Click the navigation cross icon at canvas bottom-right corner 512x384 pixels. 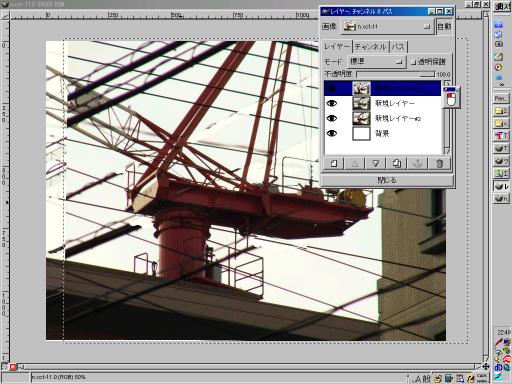pyautogui.click(x=486, y=367)
